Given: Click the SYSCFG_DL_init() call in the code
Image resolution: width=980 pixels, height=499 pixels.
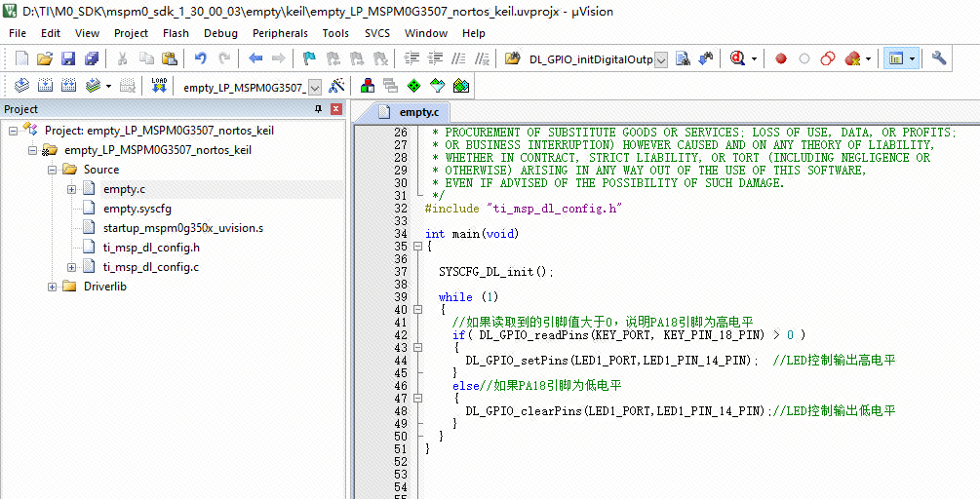Looking at the screenshot, I should point(496,272).
